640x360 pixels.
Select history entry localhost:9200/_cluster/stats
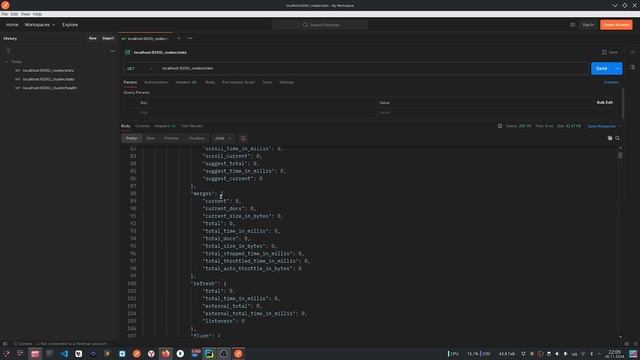point(49,79)
